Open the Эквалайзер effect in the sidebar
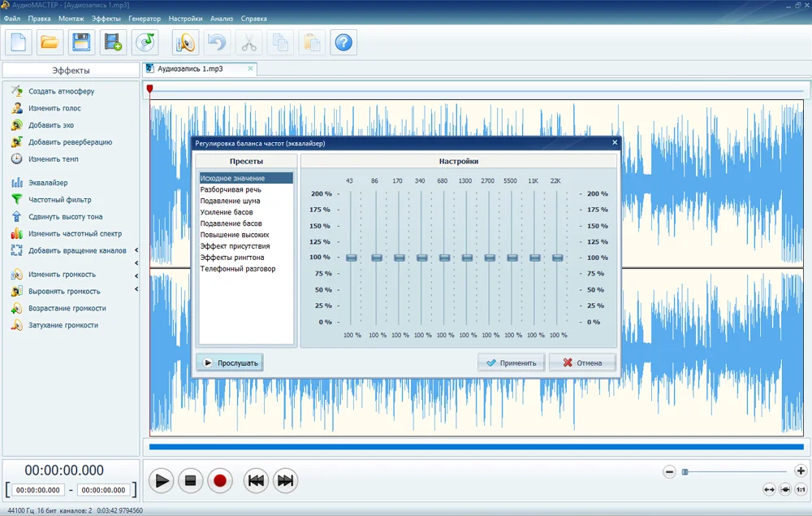 pos(48,183)
